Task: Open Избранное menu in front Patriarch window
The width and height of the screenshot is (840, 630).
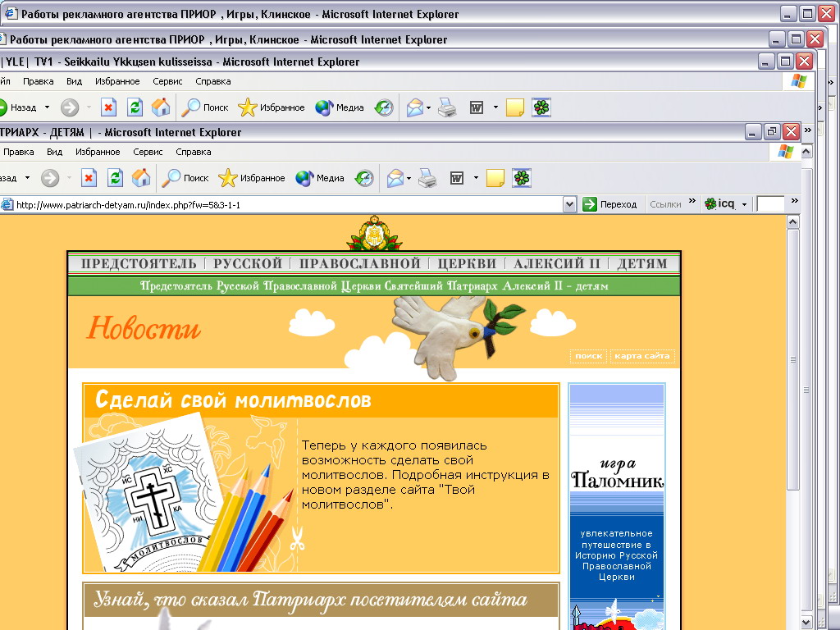Action: pos(98,152)
